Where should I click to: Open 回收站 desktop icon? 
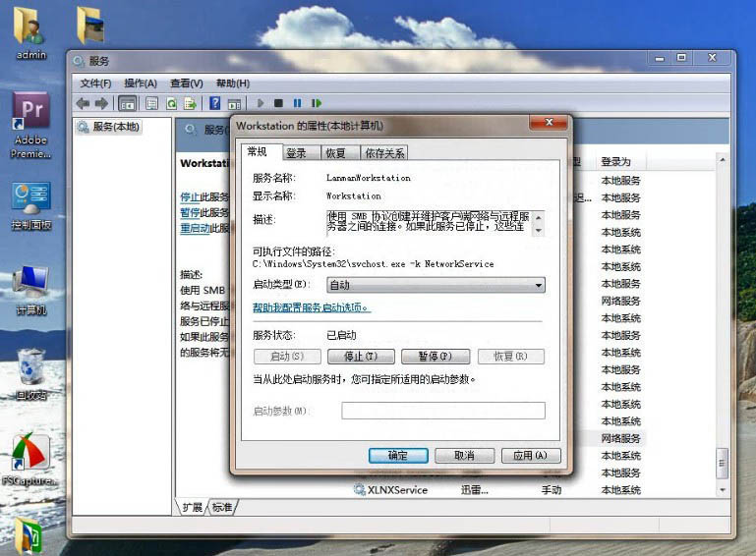click(x=31, y=375)
